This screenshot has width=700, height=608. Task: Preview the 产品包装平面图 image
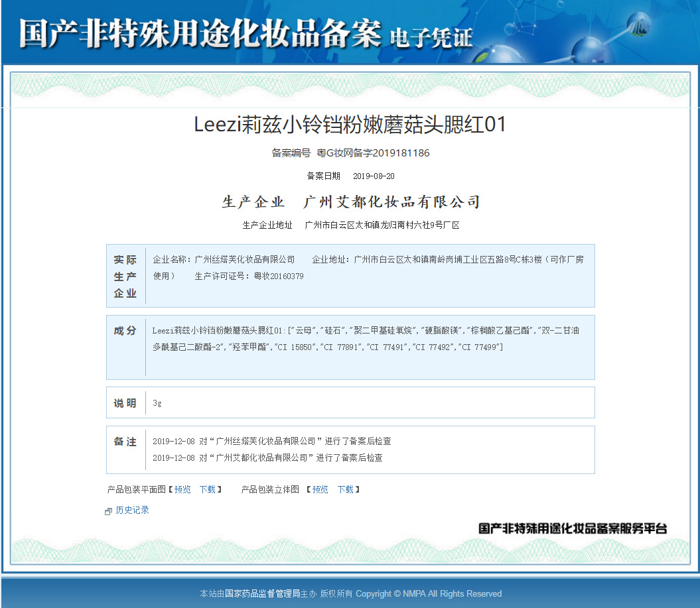tap(182, 489)
